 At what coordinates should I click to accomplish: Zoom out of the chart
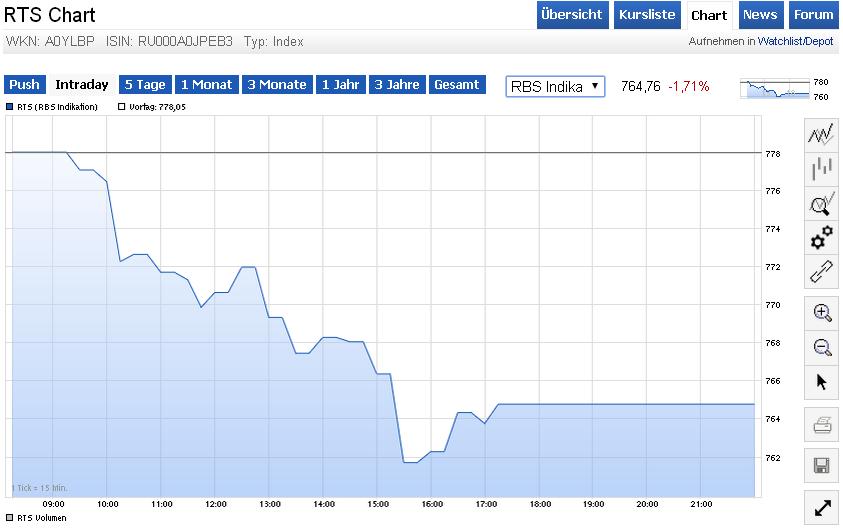(821, 347)
